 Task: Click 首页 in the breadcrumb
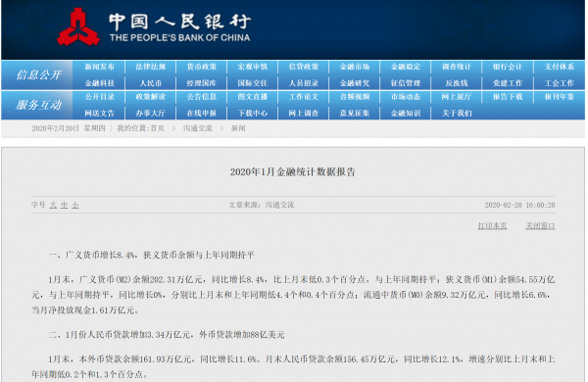coord(158,128)
